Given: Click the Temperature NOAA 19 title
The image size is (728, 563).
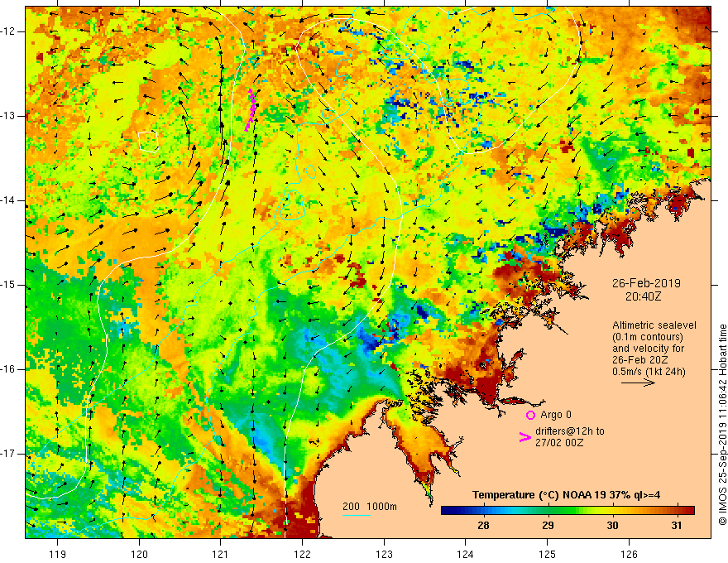Looking at the screenshot, I should click(x=566, y=495).
